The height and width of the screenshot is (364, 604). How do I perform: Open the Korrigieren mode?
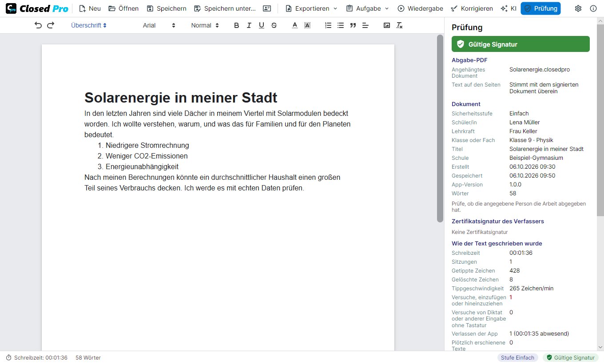coord(472,8)
